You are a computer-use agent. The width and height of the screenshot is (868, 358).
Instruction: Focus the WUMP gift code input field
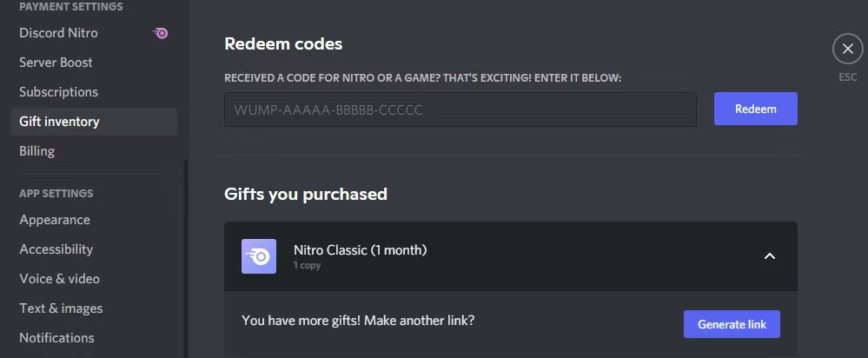(460, 109)
